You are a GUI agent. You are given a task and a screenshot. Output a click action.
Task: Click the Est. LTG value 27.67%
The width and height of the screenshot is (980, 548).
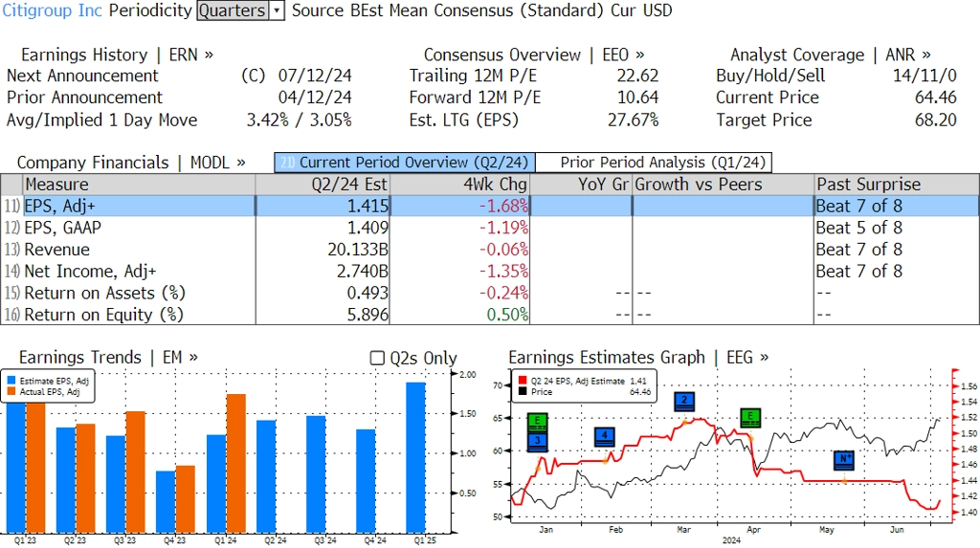(x=634, y=120)
